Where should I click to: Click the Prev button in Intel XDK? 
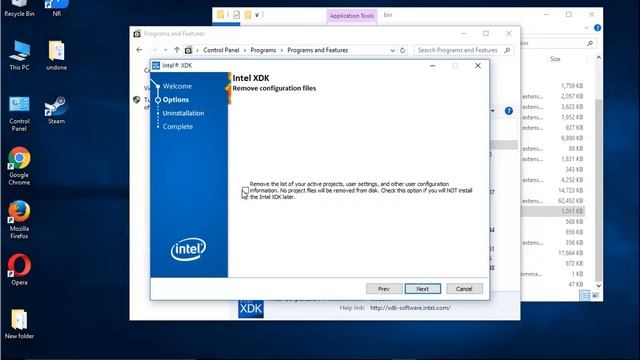(384, 289)
